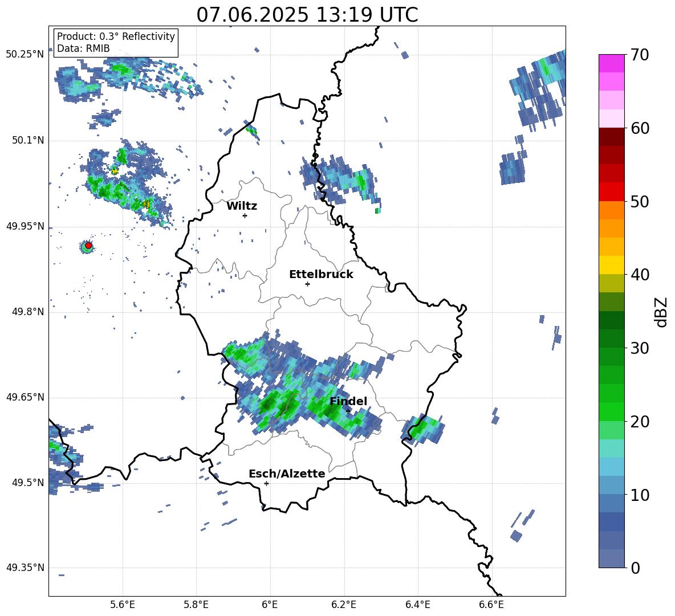Image resolution: width=675 pixels, height=616 pixels.
Task: Click the red radar site marker
Action: click(x=88, y=246)
